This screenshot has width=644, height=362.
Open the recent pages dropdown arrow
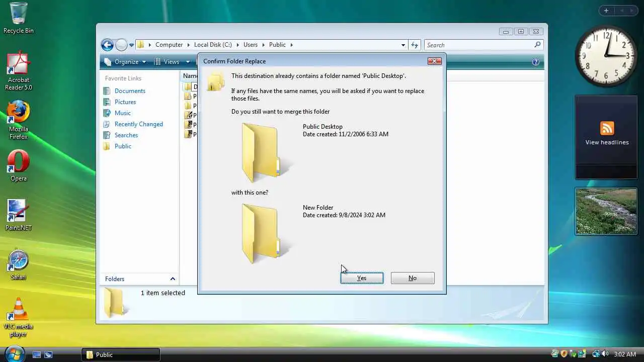coord(132,45)
